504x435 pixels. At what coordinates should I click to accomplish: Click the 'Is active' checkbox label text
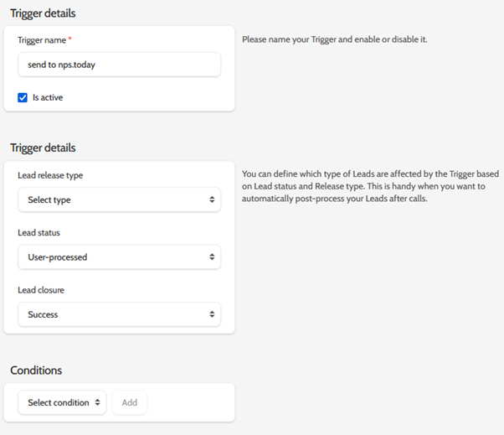point(48,97)
